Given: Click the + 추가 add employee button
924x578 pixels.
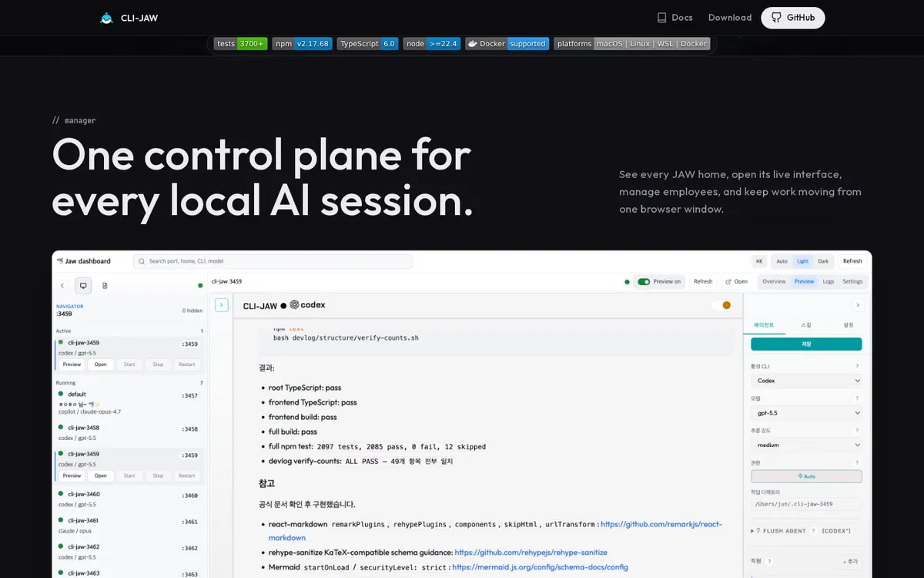Looking at the screenshot, I should (850, 562).
